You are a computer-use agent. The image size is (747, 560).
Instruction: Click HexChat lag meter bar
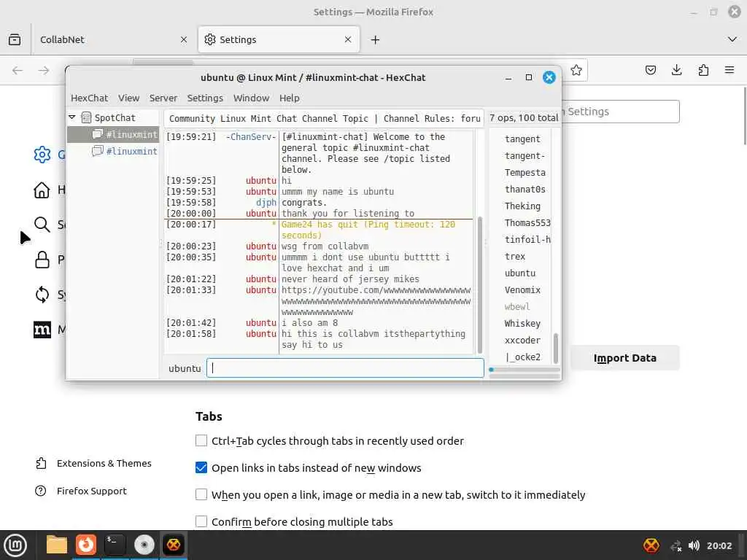tap(524, 370)
